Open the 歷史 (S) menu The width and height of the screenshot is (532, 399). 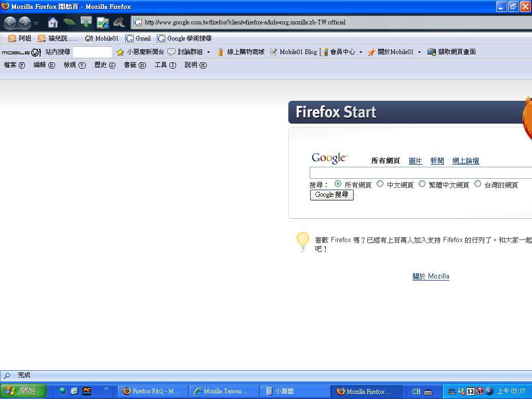(x=105, y=65)
